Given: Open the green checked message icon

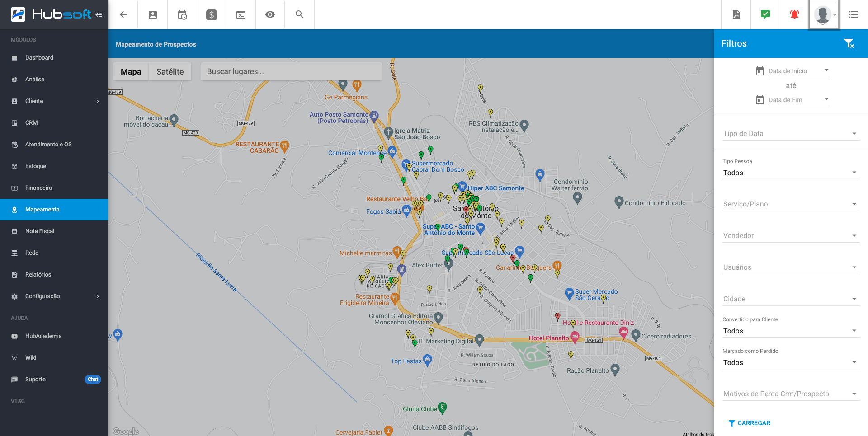Looking at the screenshot, I should tap(765, 14).
